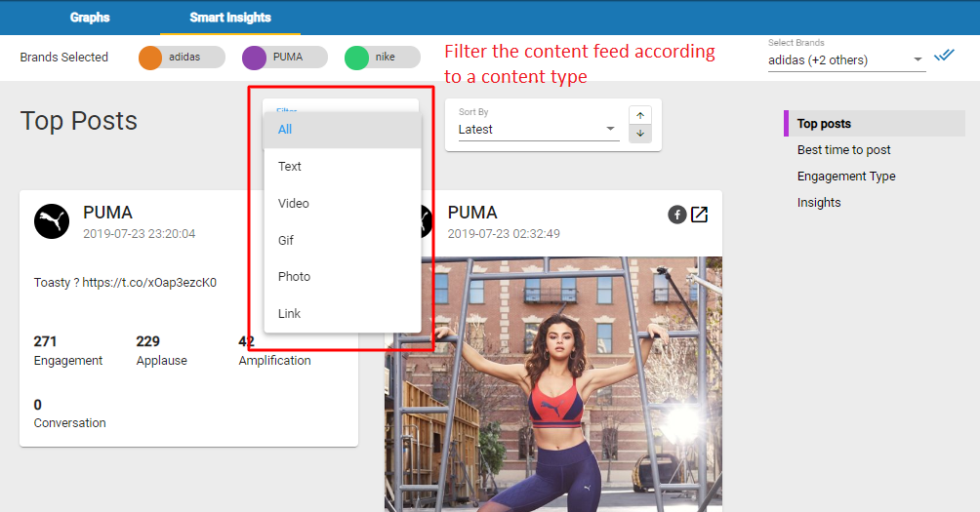Go to Insights section in sidebar

pos(819,202)
